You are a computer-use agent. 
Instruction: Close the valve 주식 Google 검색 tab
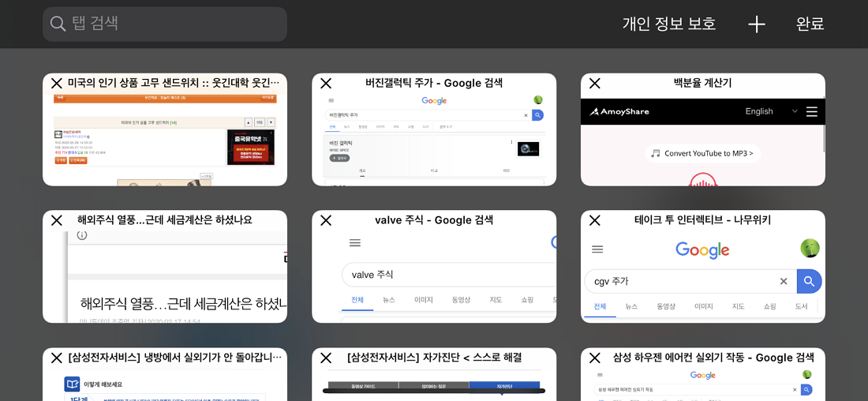tap(326, 220)
